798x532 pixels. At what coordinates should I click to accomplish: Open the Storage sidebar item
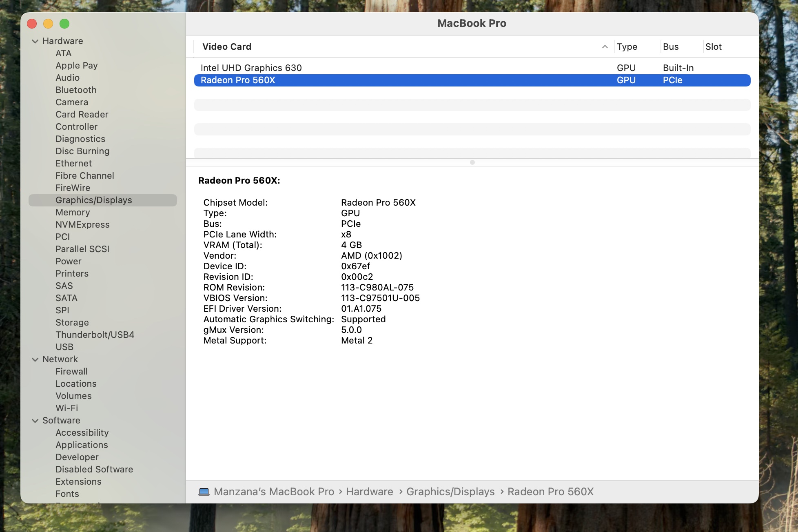[x=72, y=323]
